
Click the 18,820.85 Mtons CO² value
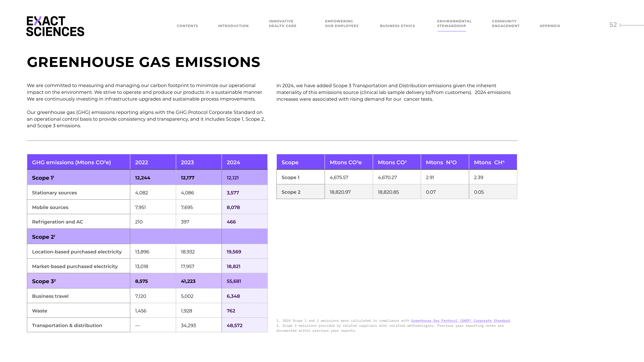click(388, 192)
